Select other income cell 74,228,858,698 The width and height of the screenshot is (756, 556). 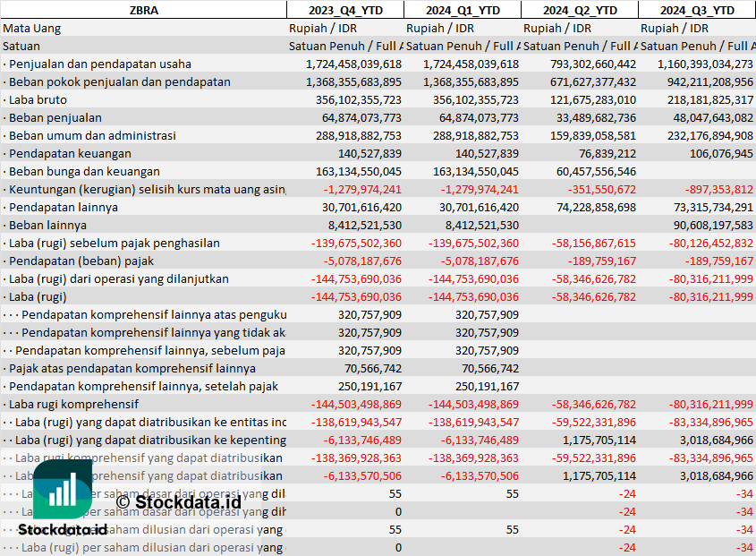(596, 207)
